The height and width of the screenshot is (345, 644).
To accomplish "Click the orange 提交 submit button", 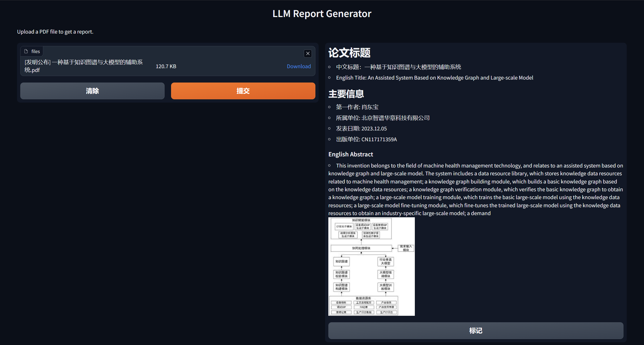I will [x=243, y=91].
